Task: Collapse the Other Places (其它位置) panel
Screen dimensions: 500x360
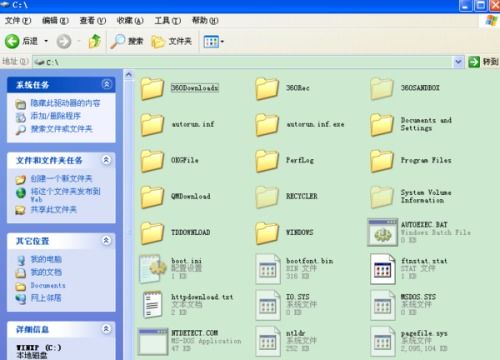Action: tap(106, 240)
